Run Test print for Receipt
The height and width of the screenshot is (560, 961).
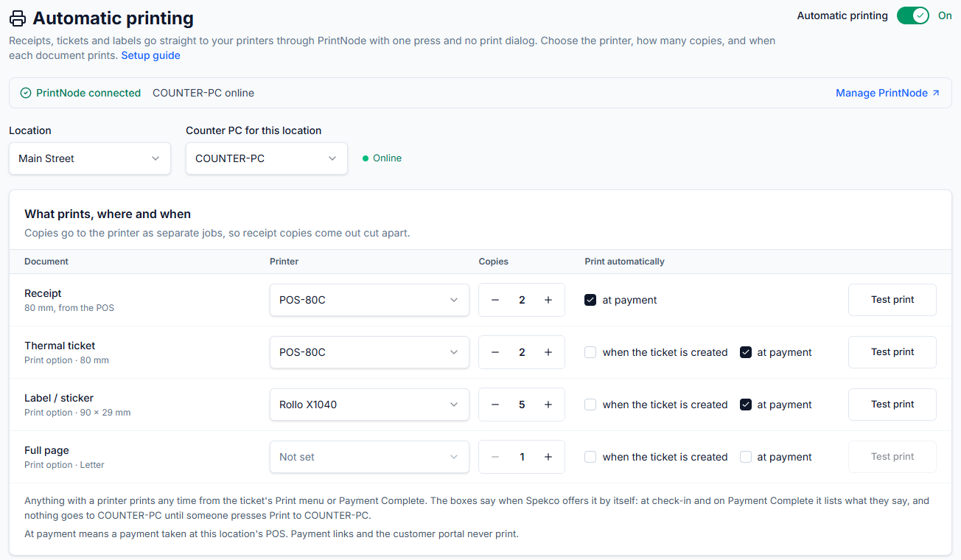point(892,300)
